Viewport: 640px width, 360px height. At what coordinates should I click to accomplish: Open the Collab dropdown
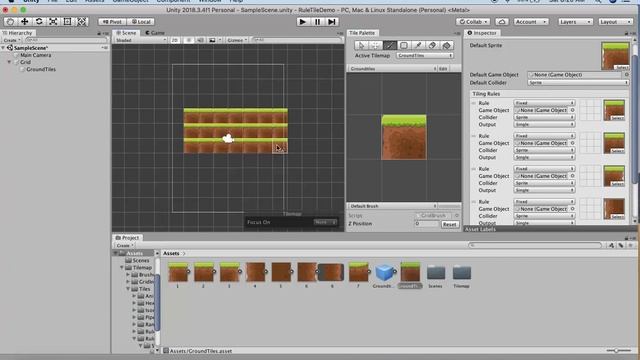coord(473,22)
